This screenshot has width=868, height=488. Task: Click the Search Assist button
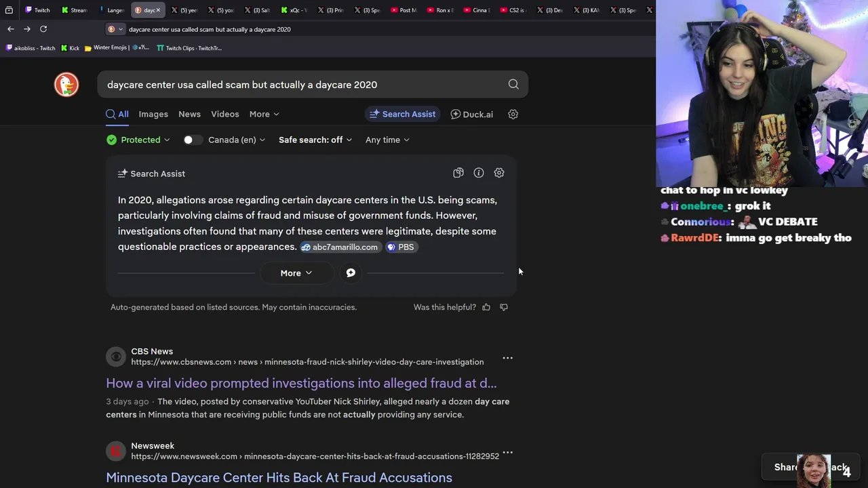pyautogui.click(x=402, y=114)
